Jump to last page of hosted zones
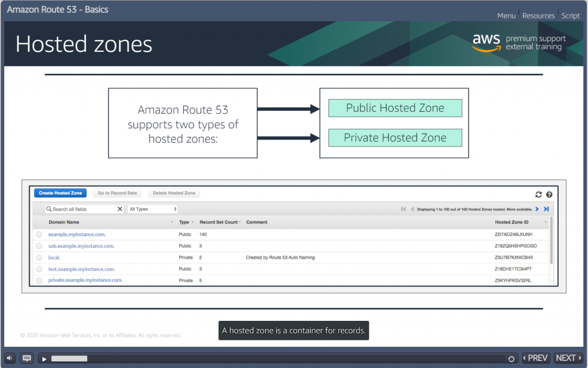Screen dimensions: 588x368 [x=547, y=209]
